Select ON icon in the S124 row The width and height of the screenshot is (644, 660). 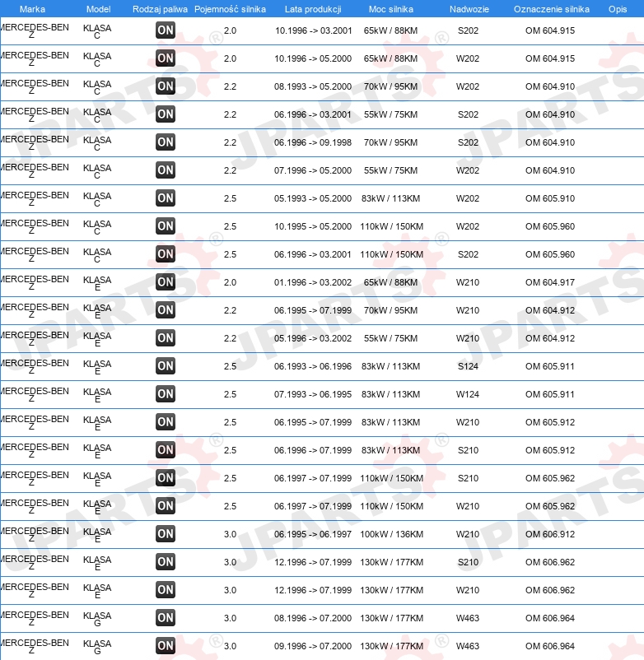(165, 366)
